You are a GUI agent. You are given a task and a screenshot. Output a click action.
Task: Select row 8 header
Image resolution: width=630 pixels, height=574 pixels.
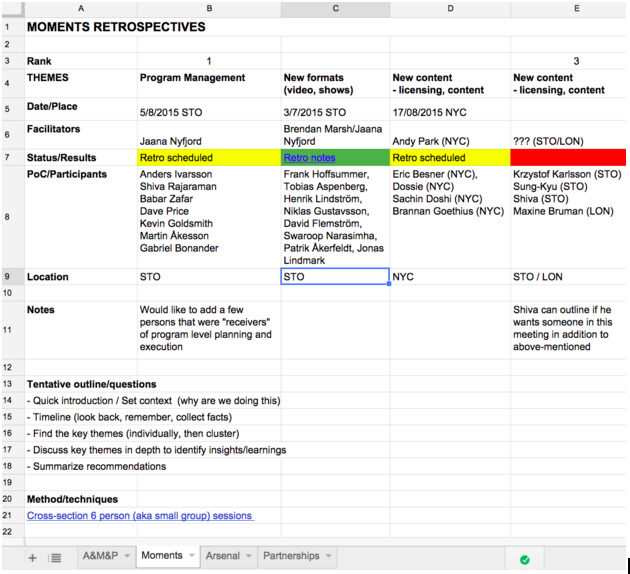tap(13, 217)
